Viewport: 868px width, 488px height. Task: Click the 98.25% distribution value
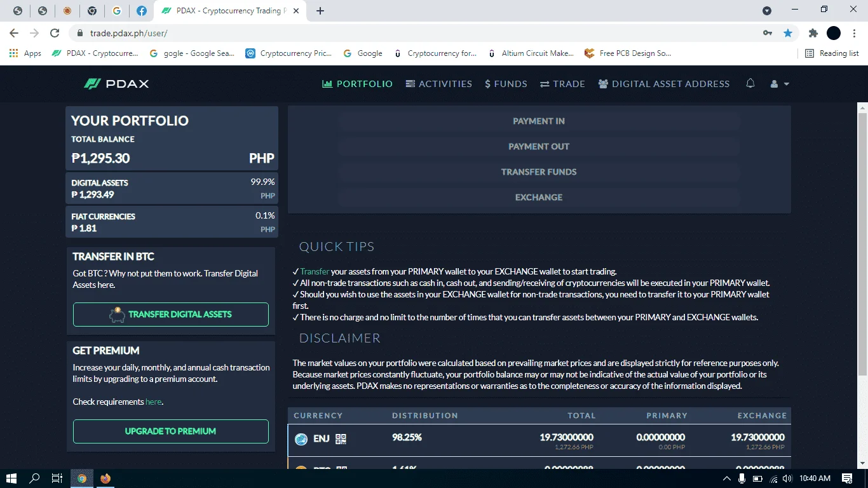[407, 437]
